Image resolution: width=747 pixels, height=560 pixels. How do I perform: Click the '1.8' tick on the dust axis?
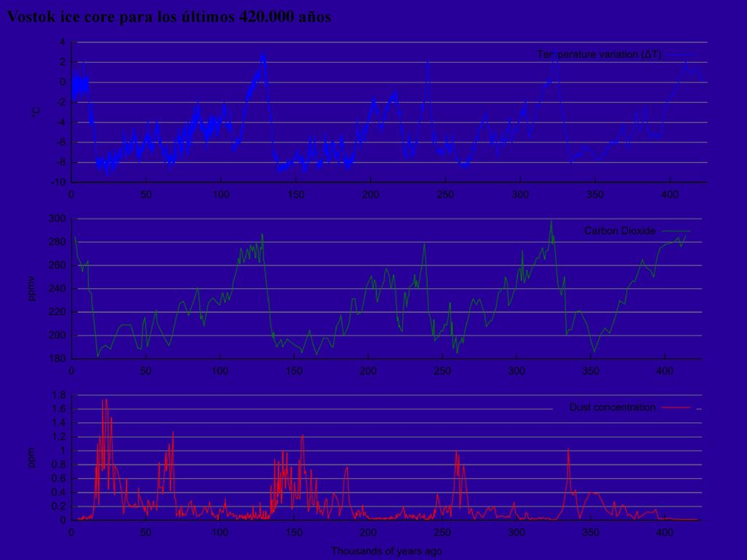coord(59,394)
